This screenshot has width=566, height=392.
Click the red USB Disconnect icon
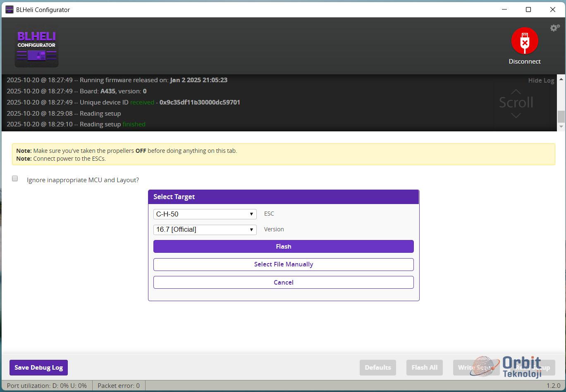point(524,41)
